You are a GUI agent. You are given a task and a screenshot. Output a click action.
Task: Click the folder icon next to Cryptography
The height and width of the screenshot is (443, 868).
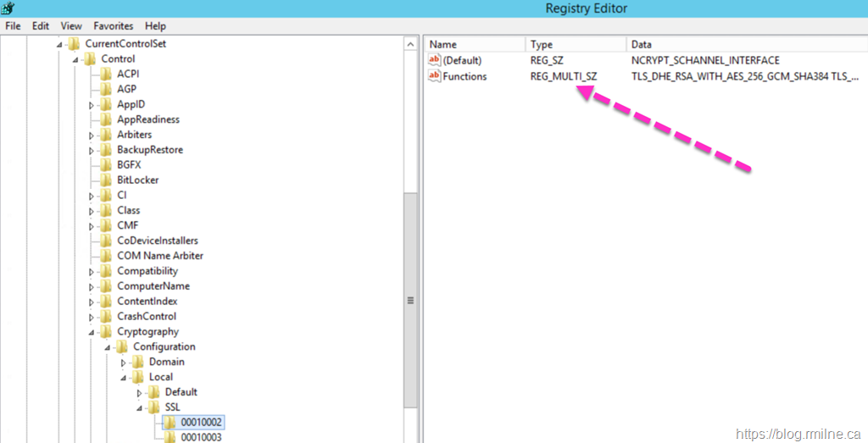pos(105,331)
